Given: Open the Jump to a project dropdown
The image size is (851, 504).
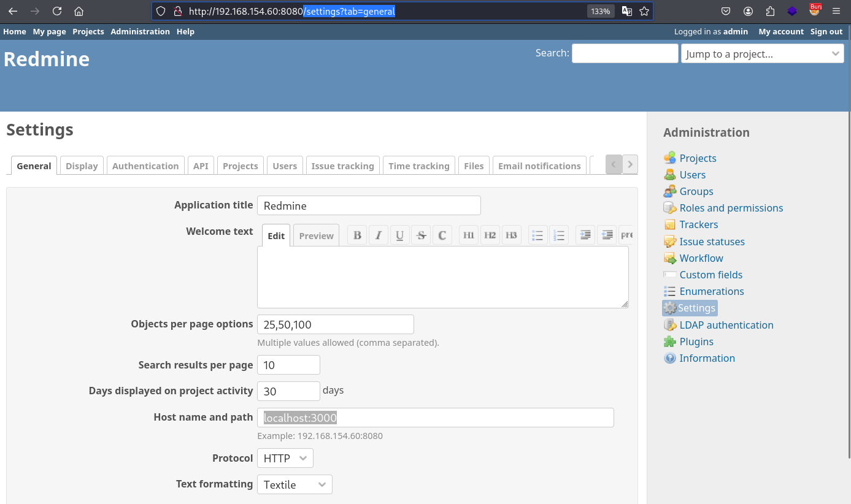Looking at the screenshot, I should tap(763, 53).
